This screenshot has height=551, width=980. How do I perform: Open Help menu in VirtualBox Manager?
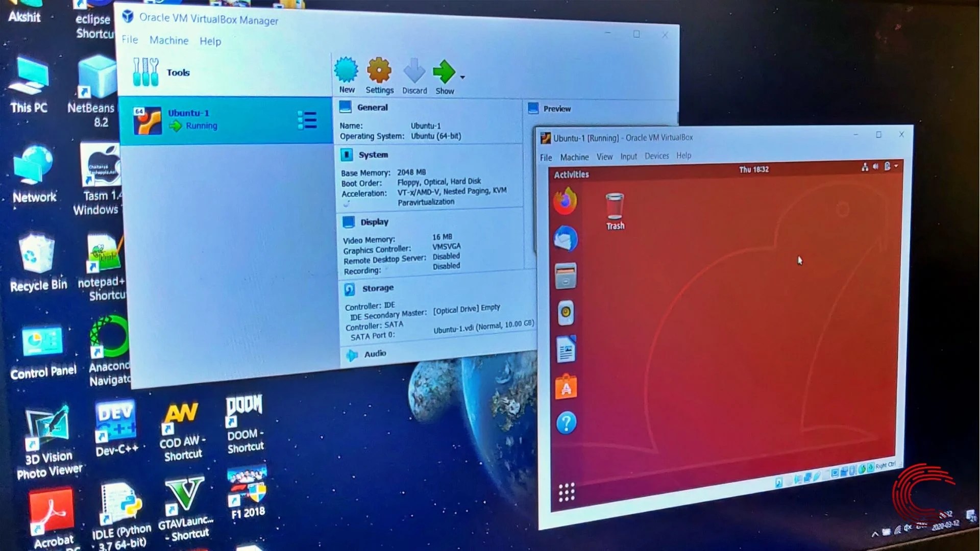(x=210, y=41)
